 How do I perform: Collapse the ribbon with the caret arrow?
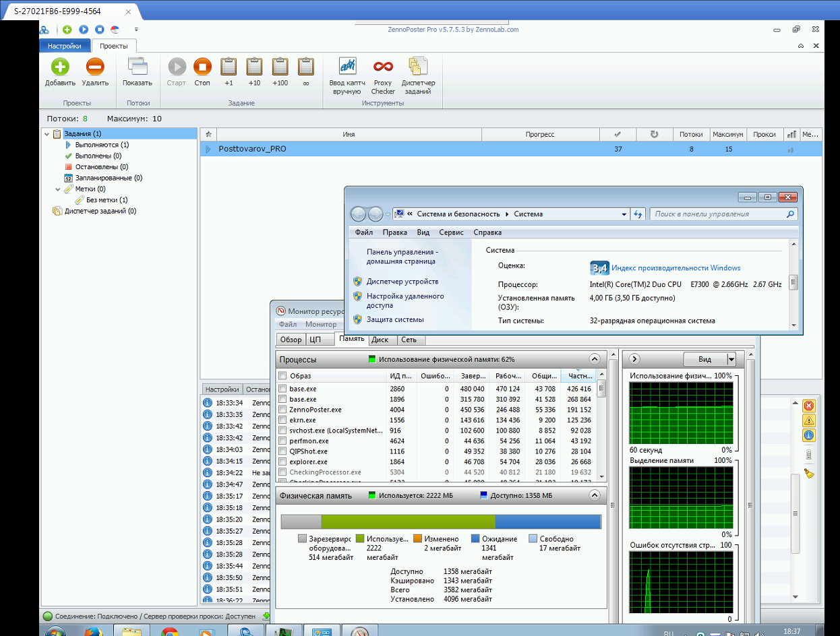point(801,46)
